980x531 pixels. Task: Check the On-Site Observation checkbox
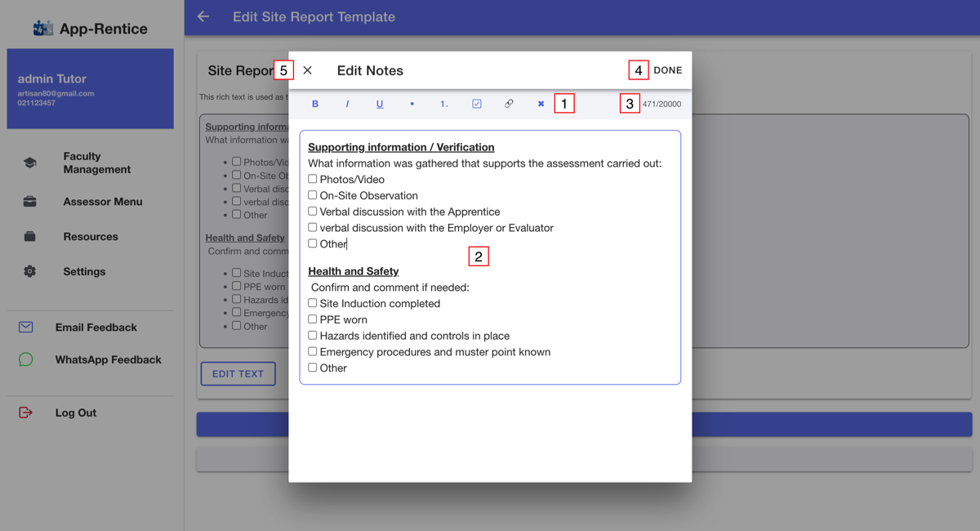click(x=312, y=195)
